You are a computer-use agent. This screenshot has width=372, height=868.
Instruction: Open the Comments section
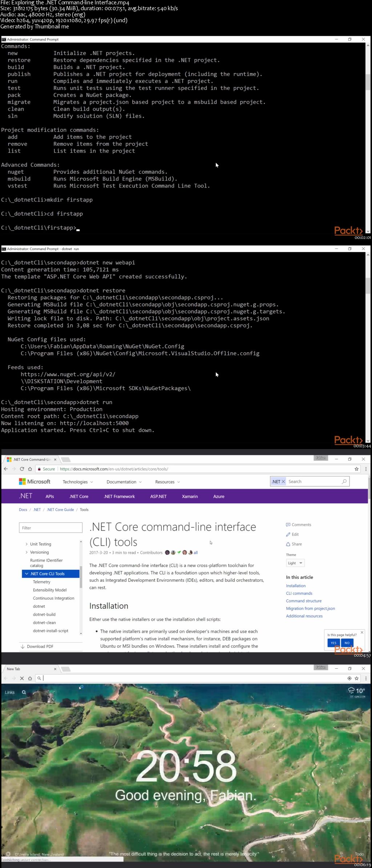click(x=299, y=525)
